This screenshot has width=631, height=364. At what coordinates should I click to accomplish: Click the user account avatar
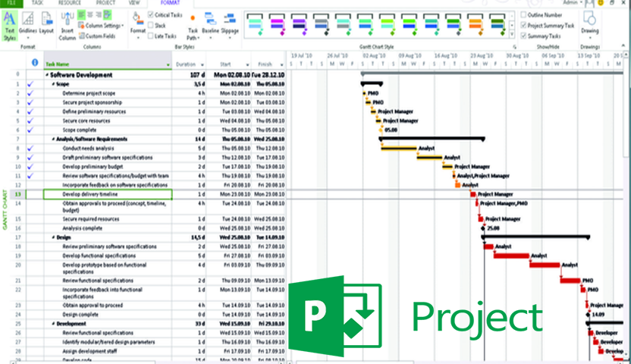coord(589,3)
